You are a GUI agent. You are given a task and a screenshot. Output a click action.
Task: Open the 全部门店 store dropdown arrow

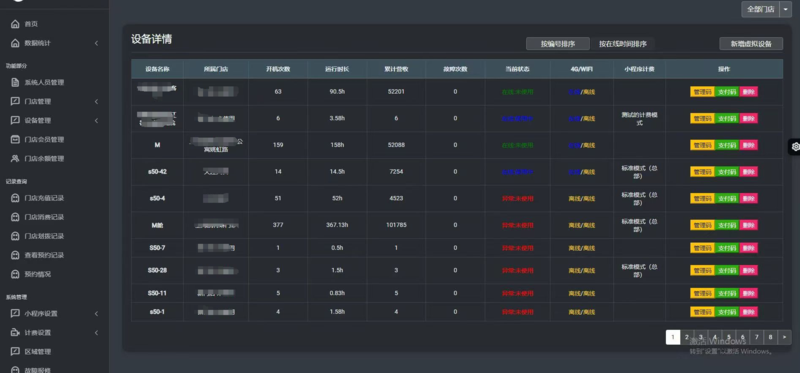click(x=786, y=9)
